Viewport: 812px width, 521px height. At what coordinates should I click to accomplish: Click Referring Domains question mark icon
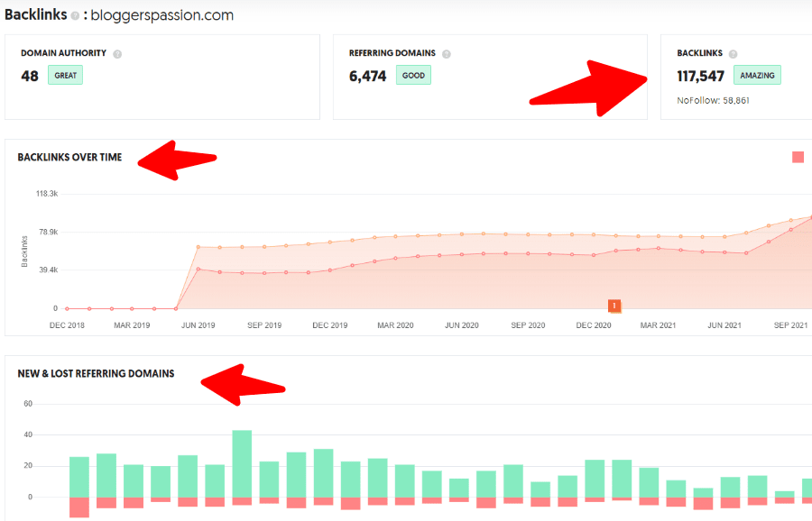coord(447,54)
